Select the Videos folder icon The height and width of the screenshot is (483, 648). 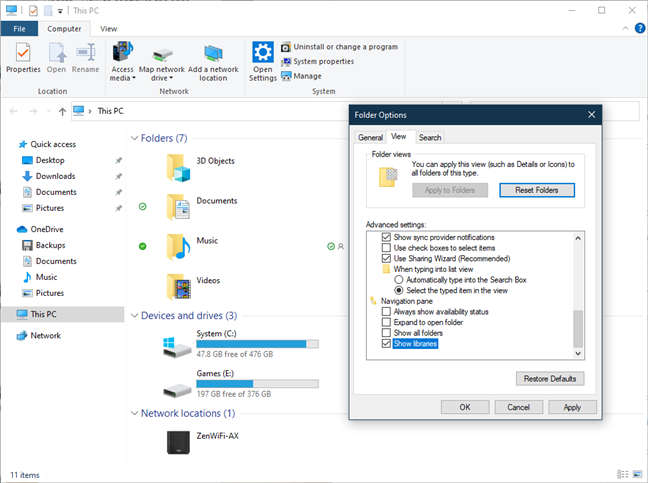pyautogui.click(x=178, y=286)
